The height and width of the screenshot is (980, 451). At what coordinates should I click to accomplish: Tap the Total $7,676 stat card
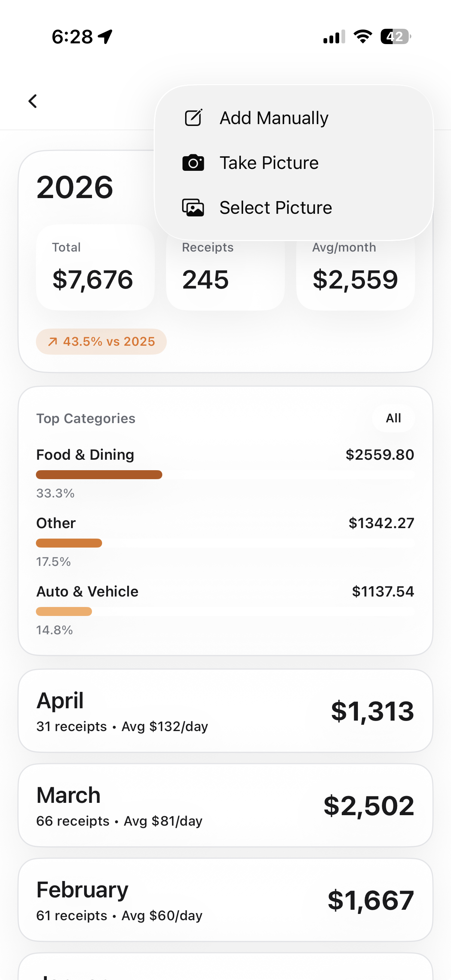(x=95, y=267)
